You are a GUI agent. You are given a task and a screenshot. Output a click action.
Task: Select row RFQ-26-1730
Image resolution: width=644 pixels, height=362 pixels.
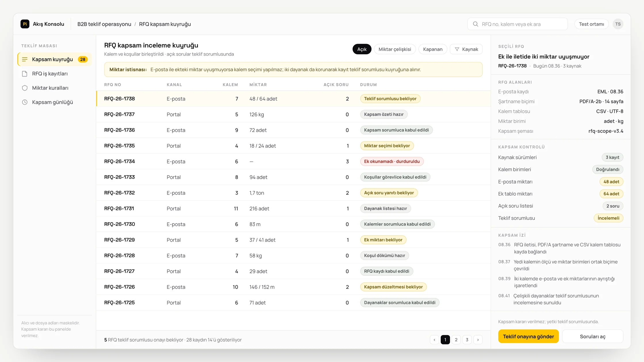click(x=293, y=224)
